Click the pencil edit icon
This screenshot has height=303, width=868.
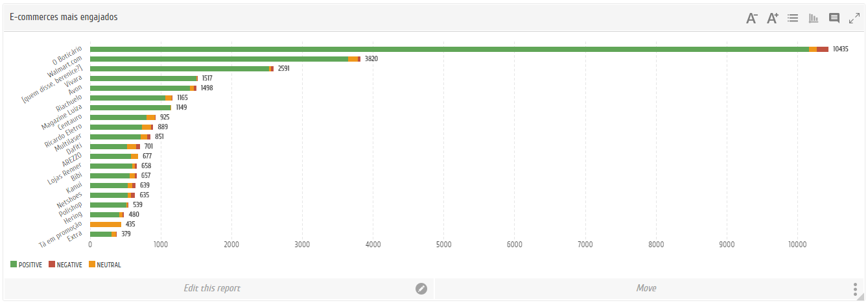click(x=421, y=289)
